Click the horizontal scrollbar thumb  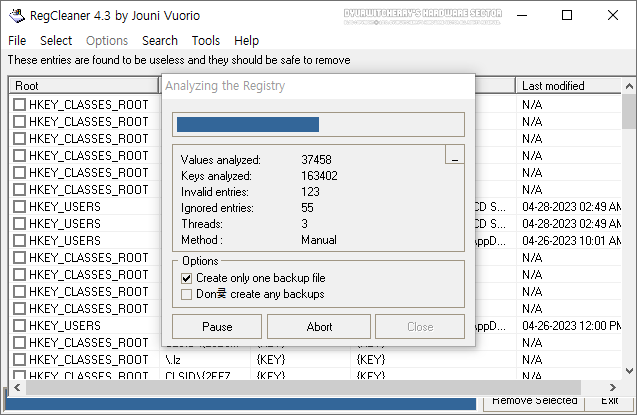click(303, 387)
